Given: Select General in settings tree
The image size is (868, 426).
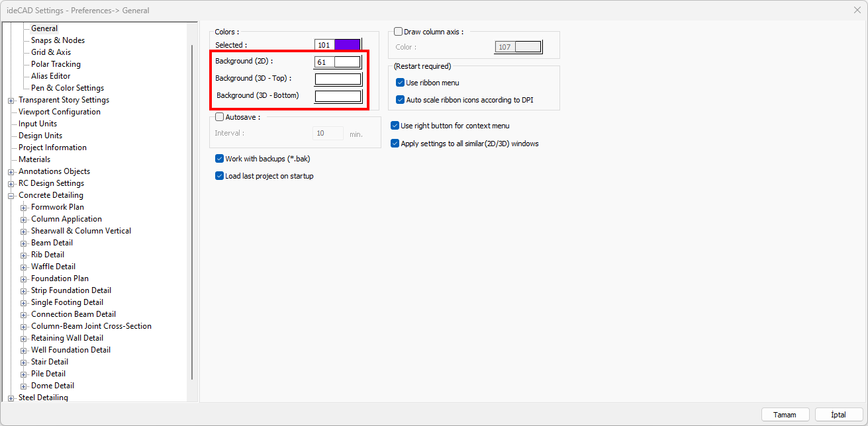Looking at the screenshot, I should coord(44,28).
